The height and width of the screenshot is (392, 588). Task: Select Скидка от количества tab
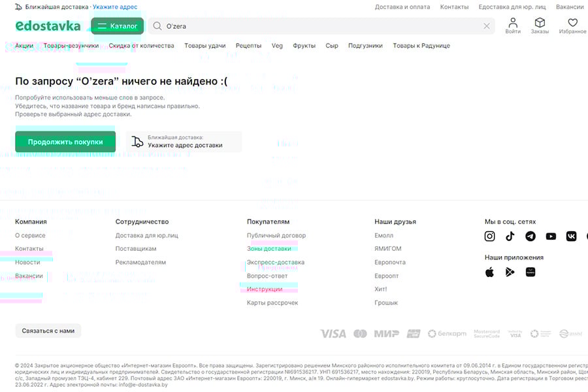[x=141, y=45]
